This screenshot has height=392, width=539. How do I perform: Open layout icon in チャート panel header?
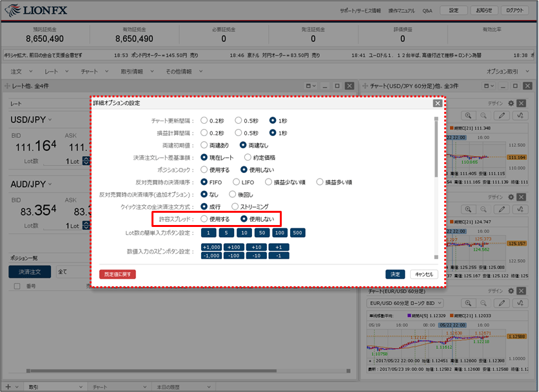click(489, 86)
